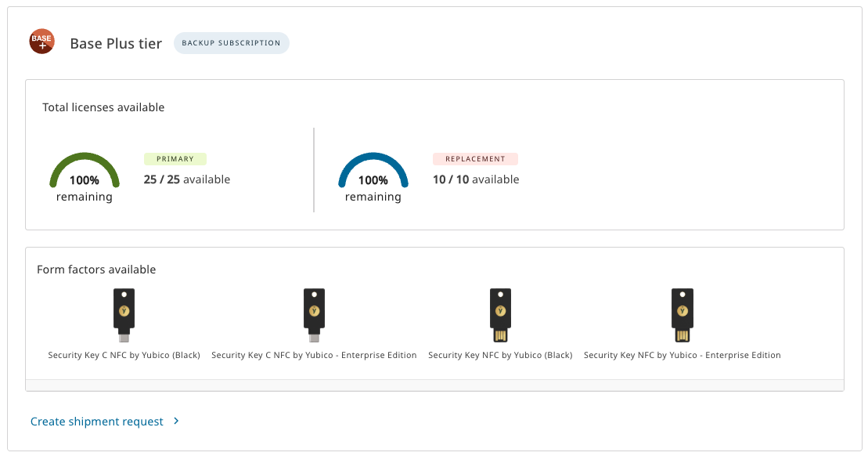Open the Create shipment request link
Screen dimensions: 868x456
pos(97,422)
